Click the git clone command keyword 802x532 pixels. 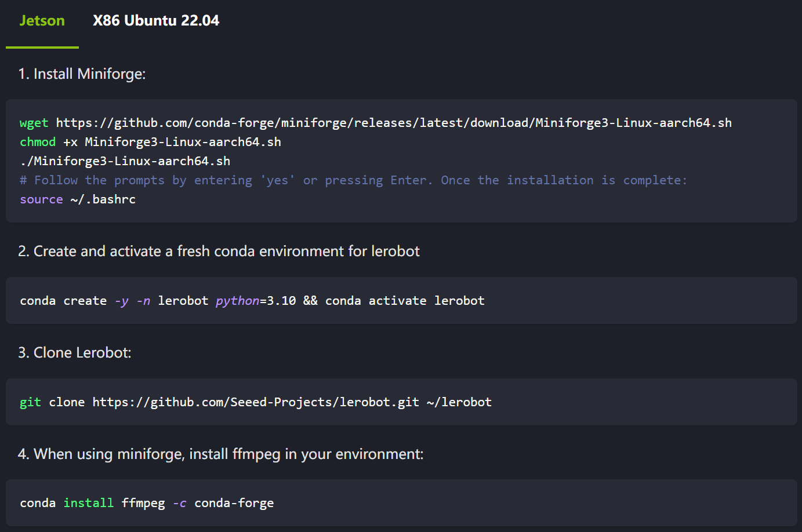pyautogui.click(x=30, y=402)
